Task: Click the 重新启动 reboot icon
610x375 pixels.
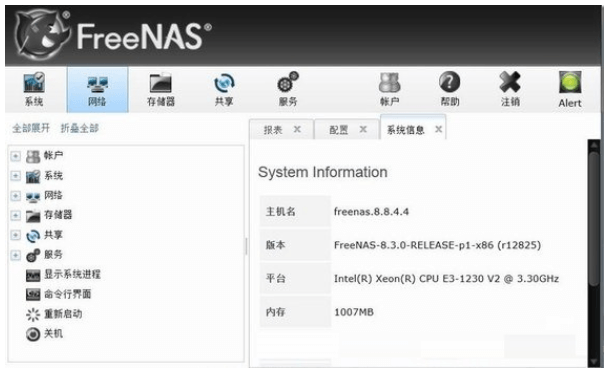Action: tap(33, 314)
